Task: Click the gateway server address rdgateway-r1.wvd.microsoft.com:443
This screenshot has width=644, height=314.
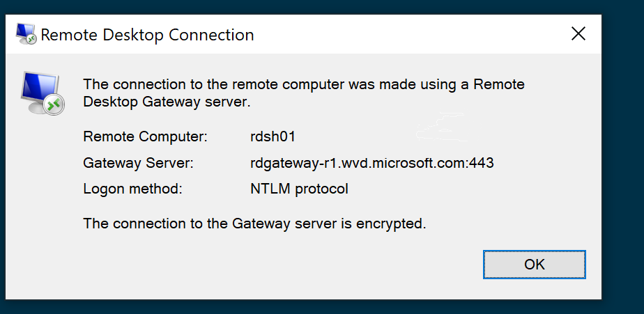Action: (x=372, y=163)
